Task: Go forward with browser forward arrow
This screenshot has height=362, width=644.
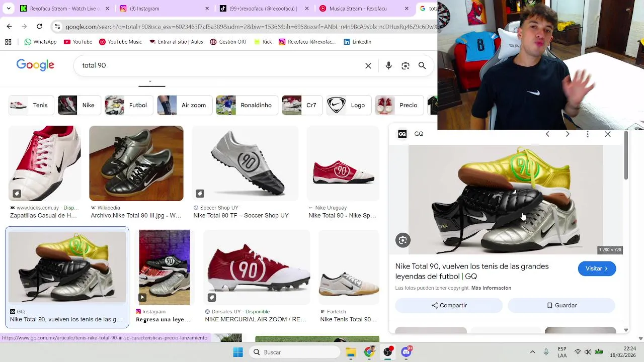Action: (24, 26)
